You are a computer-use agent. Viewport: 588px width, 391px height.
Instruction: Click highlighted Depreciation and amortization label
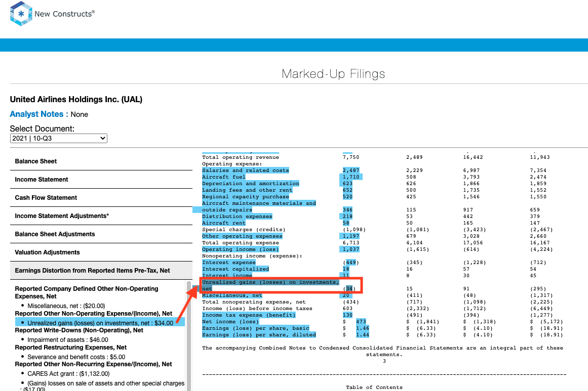pyautogui.click(x=251, y=184)
